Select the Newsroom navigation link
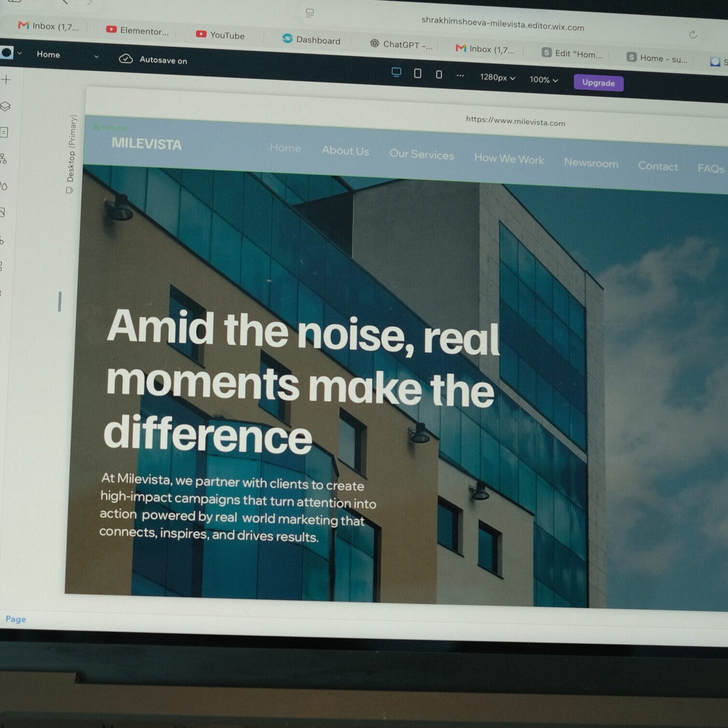This screenshot has width=728, height=728. (591, 163)
